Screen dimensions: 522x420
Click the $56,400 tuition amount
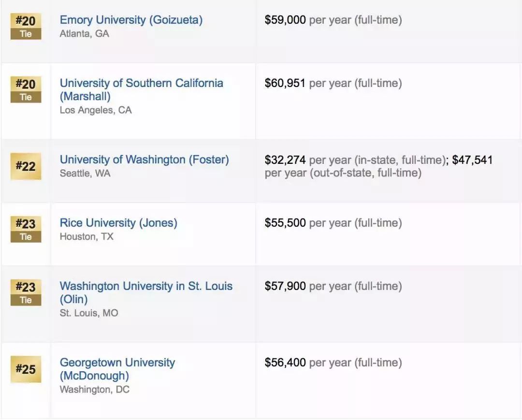pos(285,362)
